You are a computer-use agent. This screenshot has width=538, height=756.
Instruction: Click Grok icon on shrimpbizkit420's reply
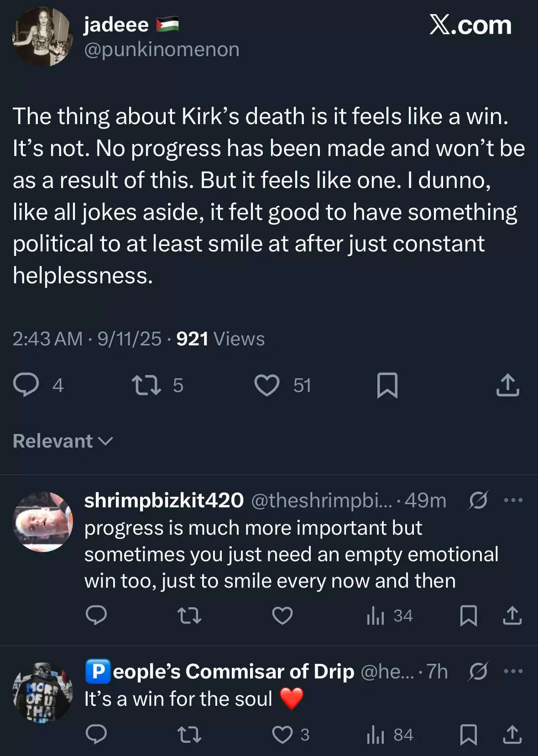478,501
